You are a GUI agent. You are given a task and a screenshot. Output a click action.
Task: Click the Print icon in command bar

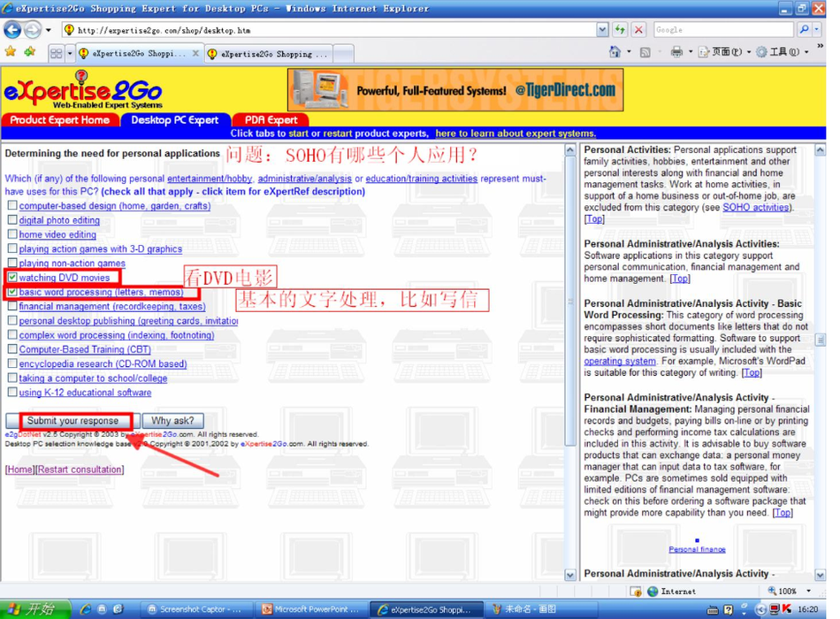pos(676,52)
